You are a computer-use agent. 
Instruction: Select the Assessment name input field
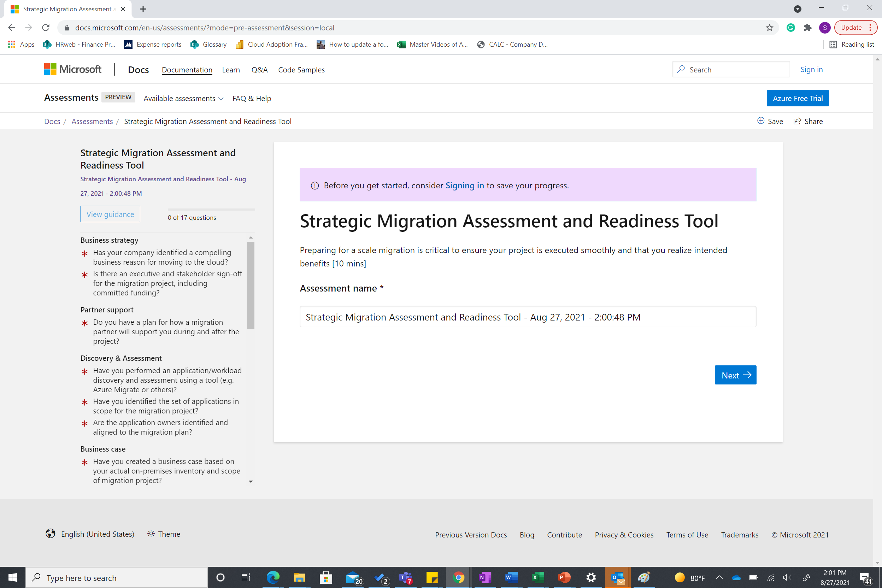[528, 316]
